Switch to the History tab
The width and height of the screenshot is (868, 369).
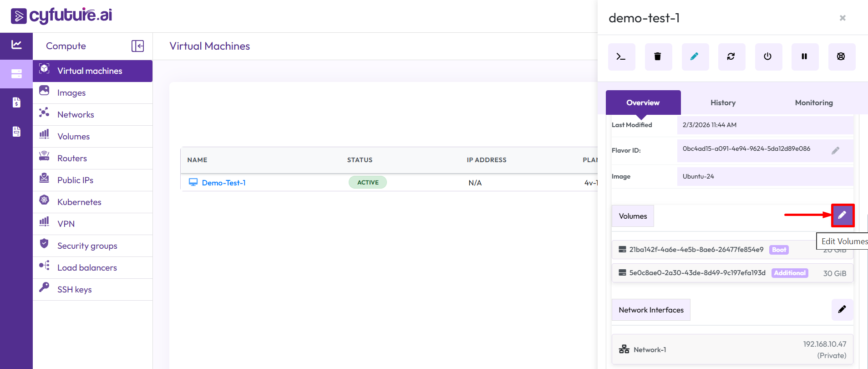tap(723, 103)
